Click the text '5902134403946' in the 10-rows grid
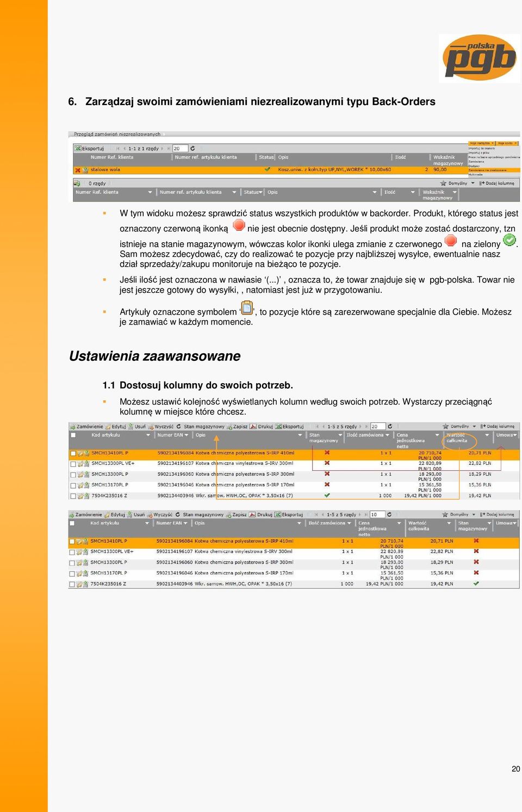Screen dimensions: 522x812 pos(175,584)
